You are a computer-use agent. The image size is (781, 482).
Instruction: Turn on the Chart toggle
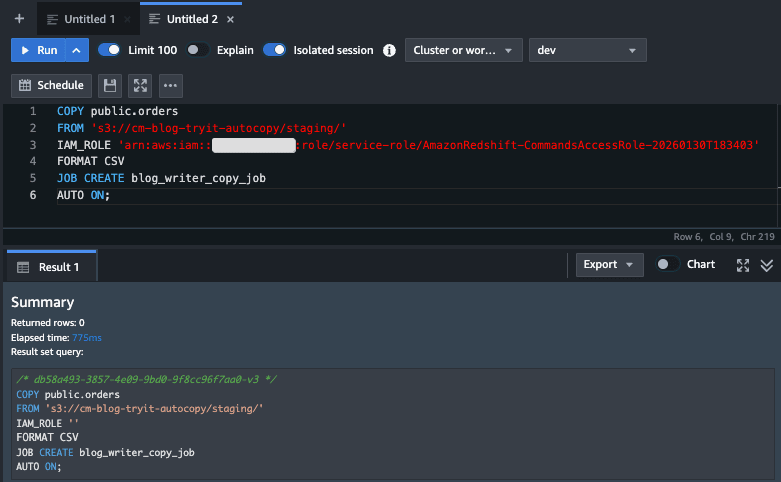(667, 264)
